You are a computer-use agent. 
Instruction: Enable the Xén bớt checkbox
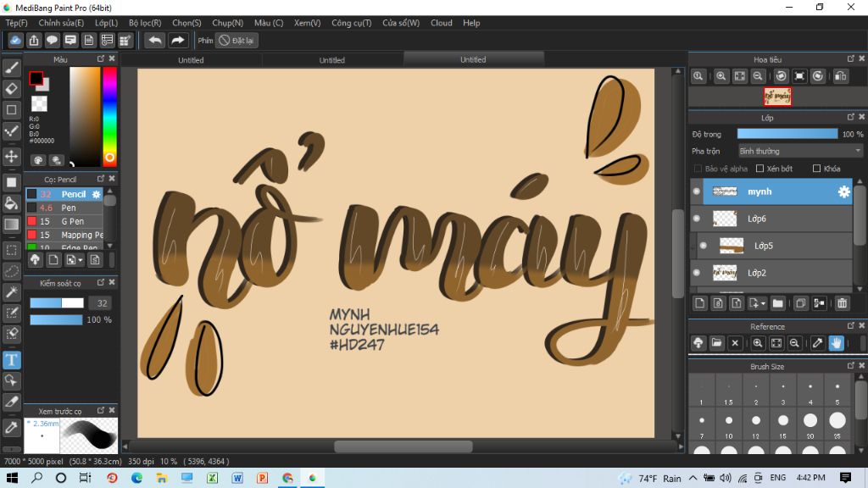click(x=760, y=169)
